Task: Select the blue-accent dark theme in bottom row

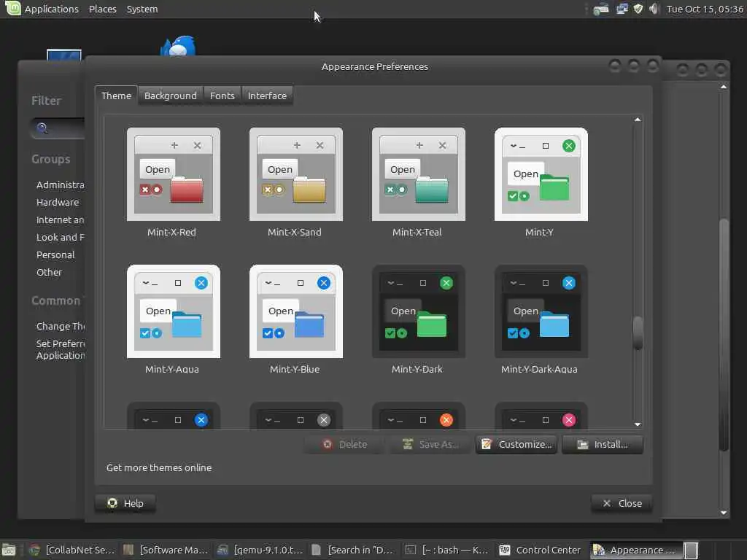Action: 174,415
